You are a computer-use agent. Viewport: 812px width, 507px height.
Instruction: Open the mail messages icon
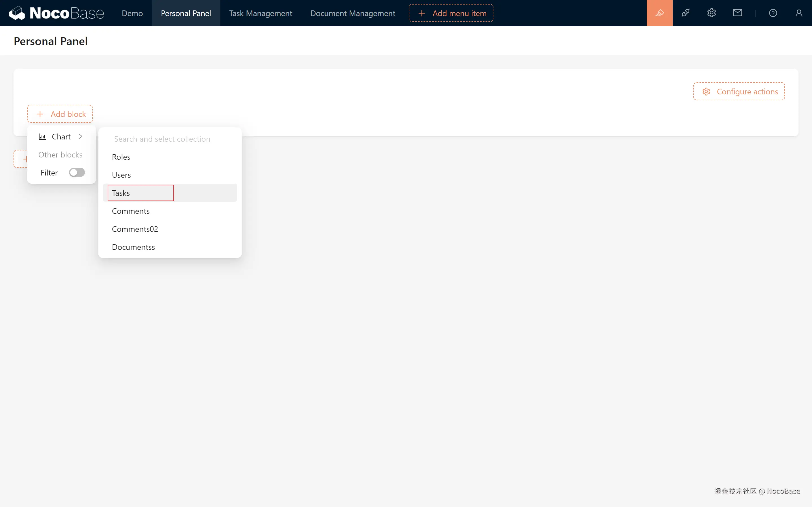coord(737,13)
